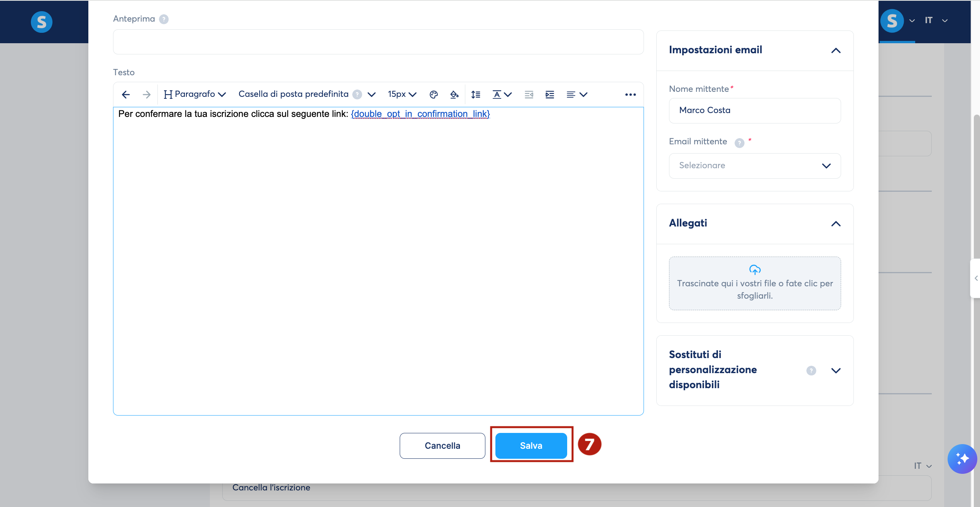Viewport: 980px width, 507px height.
Task: Open the more options ellipsis in toolbar
Action: click(x=630, y=95)
